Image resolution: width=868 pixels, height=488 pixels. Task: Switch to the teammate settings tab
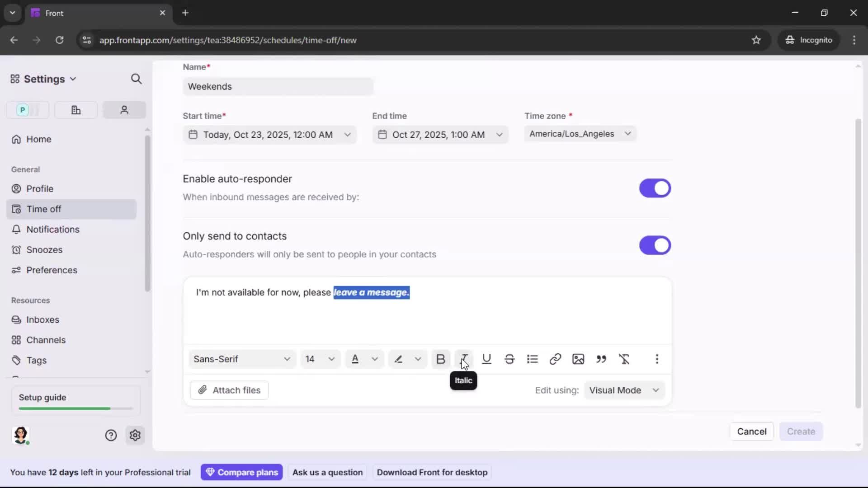124,110
